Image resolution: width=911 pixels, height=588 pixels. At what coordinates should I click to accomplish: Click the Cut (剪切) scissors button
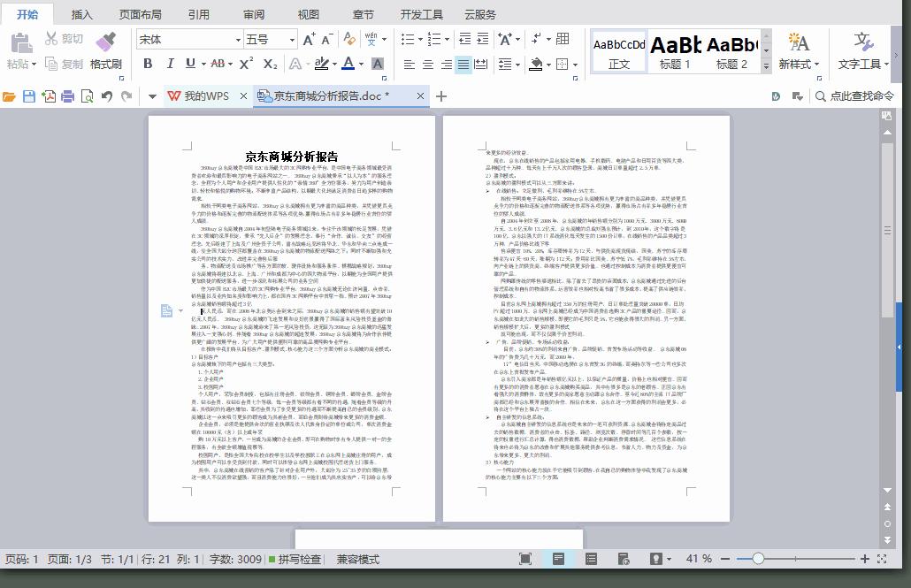click(64, 39)
